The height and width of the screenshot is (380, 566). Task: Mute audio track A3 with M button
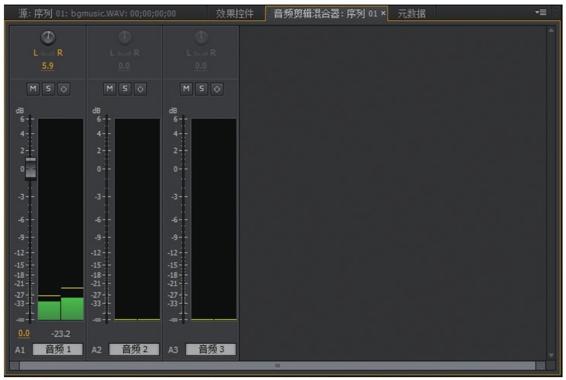pos(186,89)
